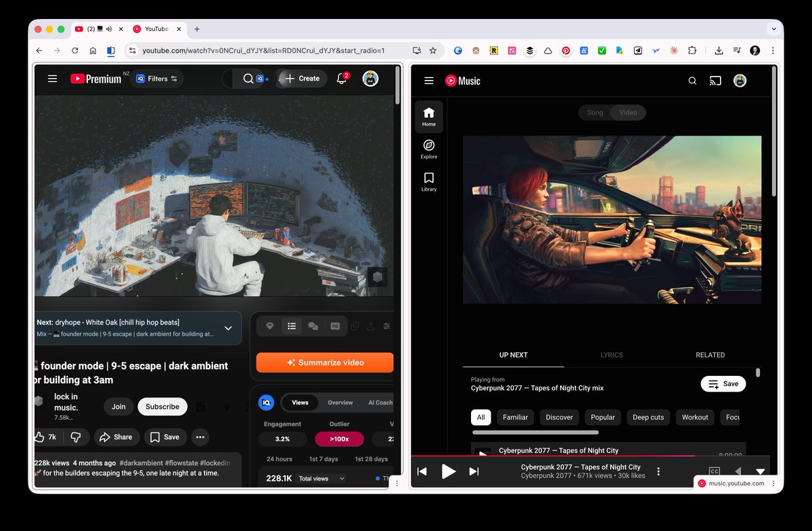The image size is (812, 531).
Task: Open Chrome Extensions puzzle icon
Action: 692,51
